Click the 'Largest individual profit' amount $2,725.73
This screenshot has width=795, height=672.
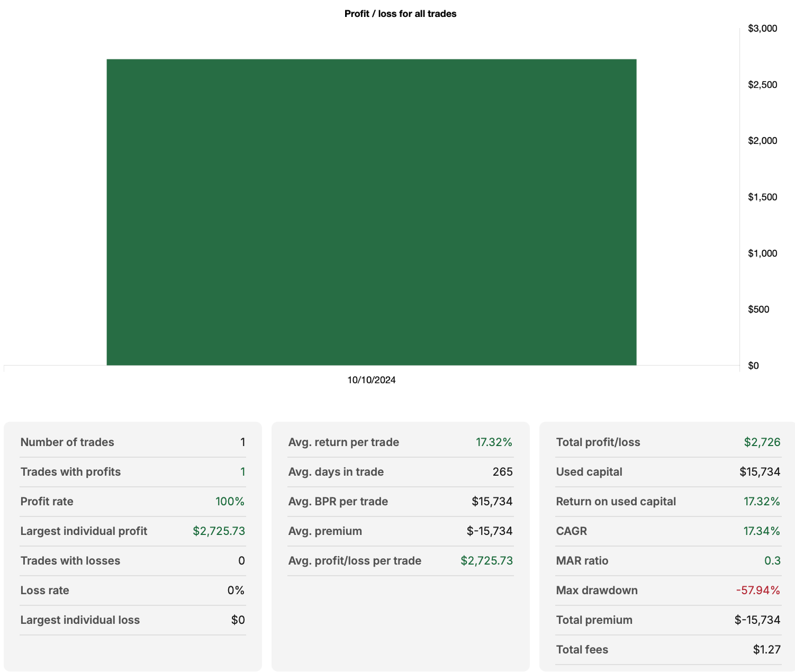click(219, 531)
